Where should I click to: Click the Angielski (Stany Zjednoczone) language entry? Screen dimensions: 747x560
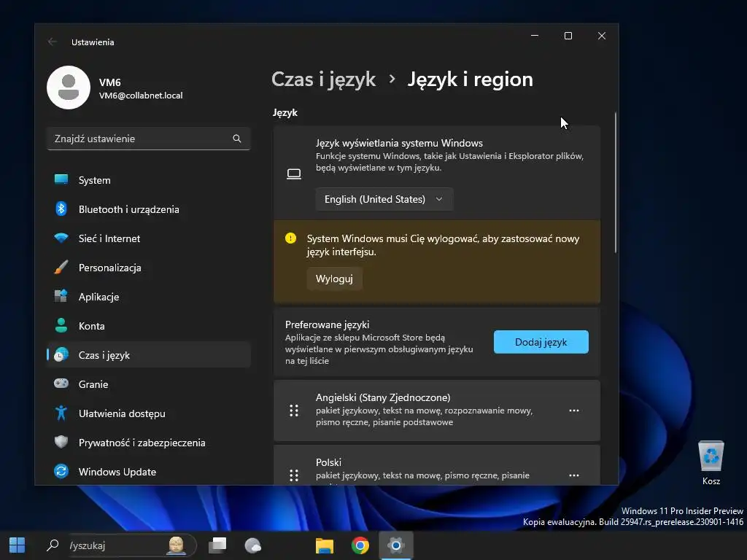[x=437, y=411]
